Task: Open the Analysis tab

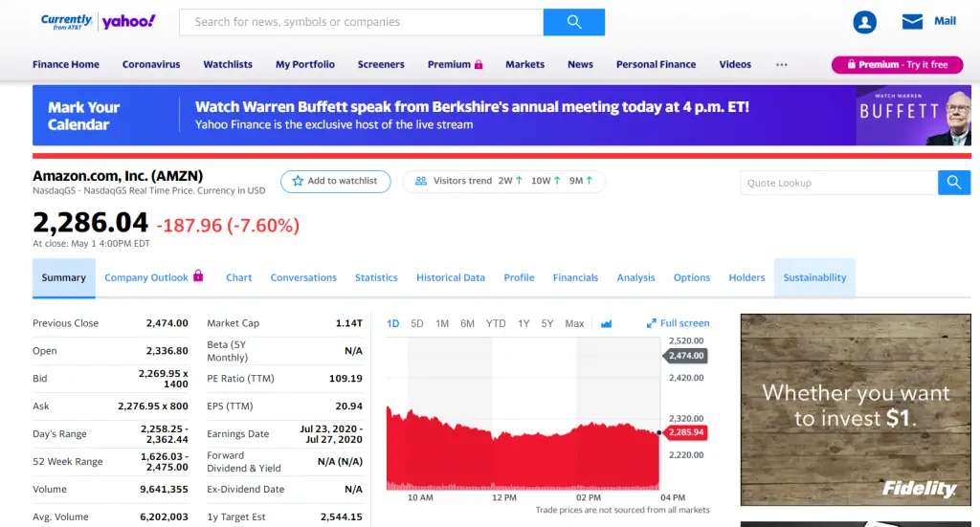Action: coord(635,277)
